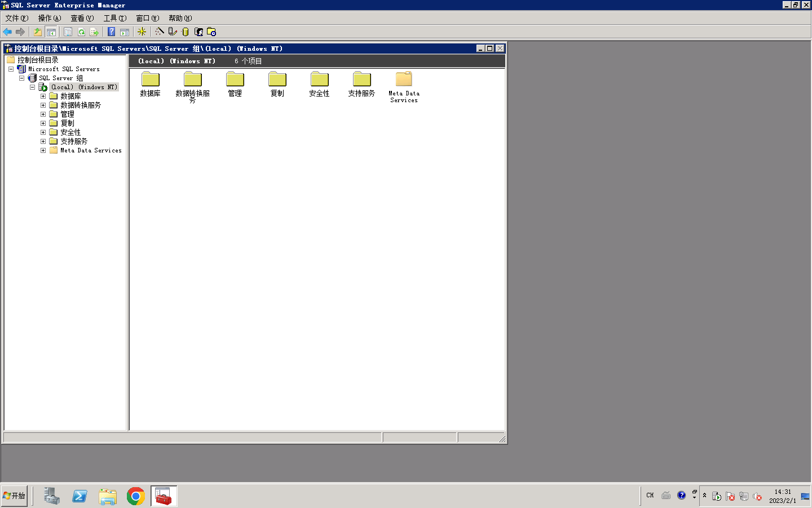Image resolution: width=812 pixels, height=508 pixels.
Task: Maximize the inner console window
Action: (490, 49)
